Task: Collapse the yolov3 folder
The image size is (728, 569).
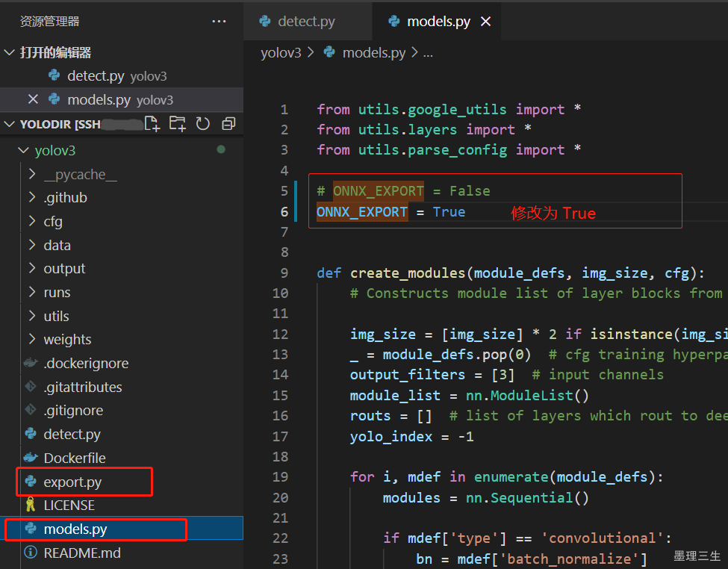Action: click(x=23, y=151)
